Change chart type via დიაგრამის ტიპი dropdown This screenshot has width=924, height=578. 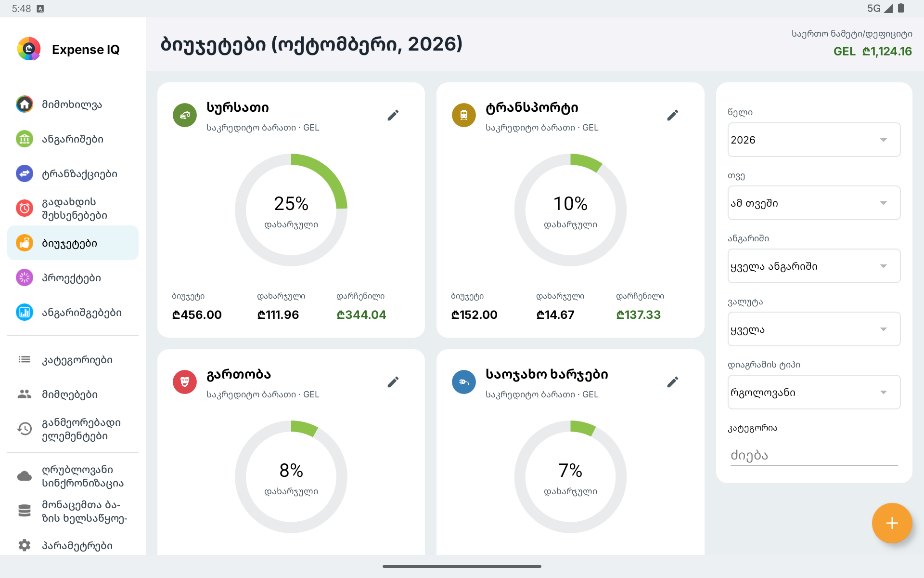coord(814,392)
